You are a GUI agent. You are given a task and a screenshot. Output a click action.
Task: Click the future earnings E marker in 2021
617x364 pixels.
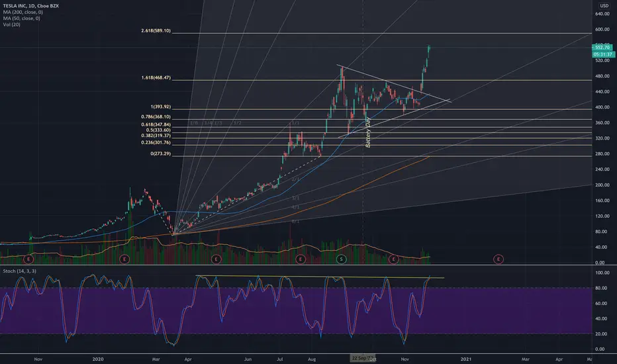(x=498, y=259)
